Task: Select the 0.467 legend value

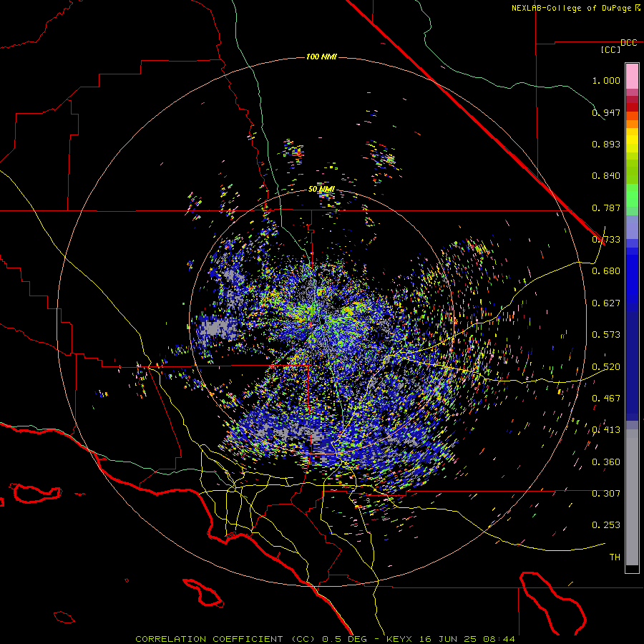Action: coord(606,399)
